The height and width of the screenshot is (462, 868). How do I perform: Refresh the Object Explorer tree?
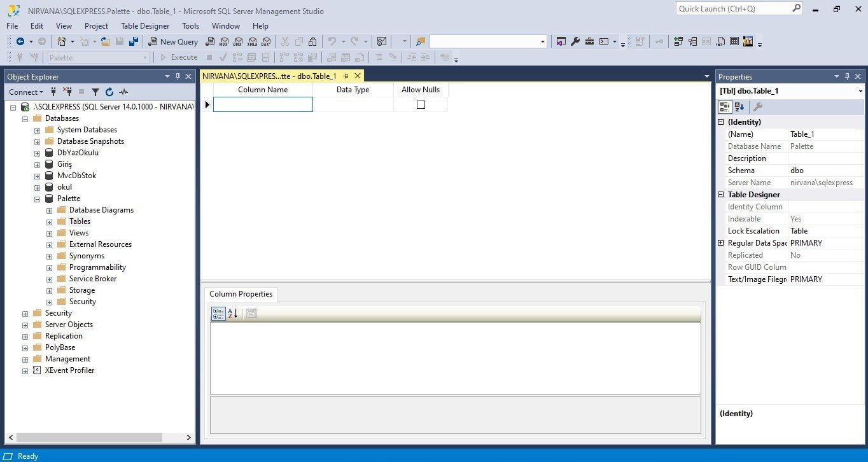[109, 92]
